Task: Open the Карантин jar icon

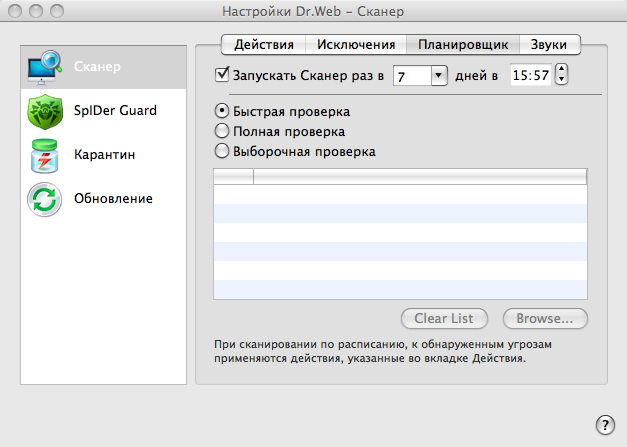Action: coord(44,156)
